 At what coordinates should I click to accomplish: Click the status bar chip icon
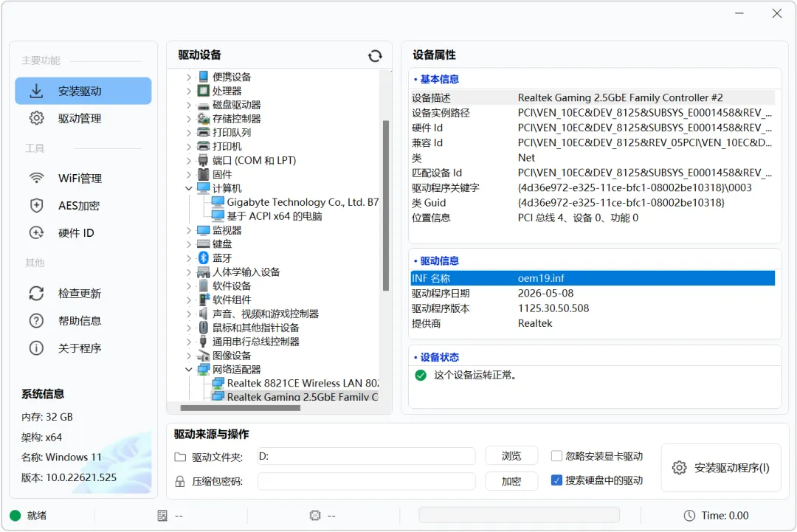tap(315, 516)
